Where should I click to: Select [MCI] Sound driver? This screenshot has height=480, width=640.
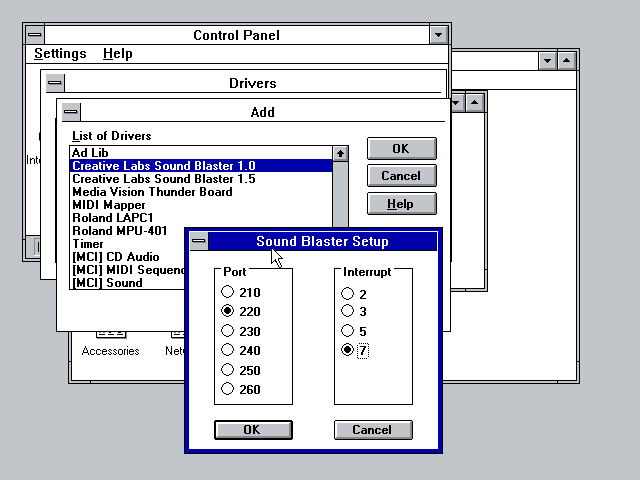click(127, 283)
